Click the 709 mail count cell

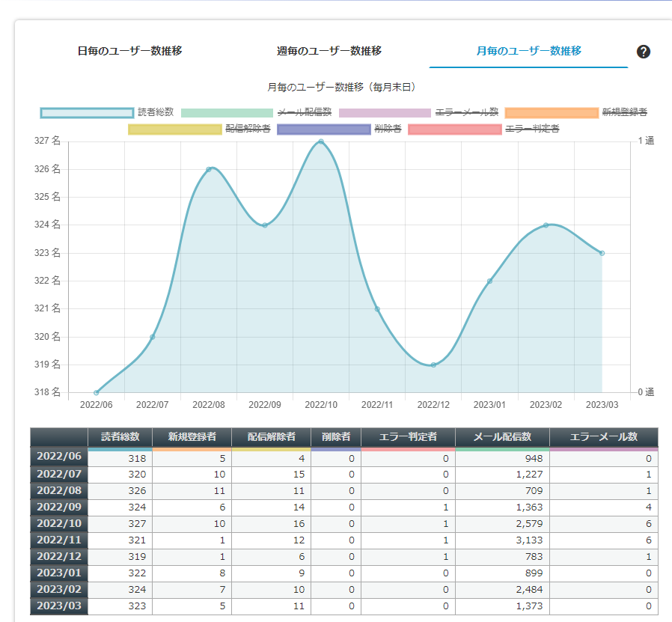tap(502, 491)
